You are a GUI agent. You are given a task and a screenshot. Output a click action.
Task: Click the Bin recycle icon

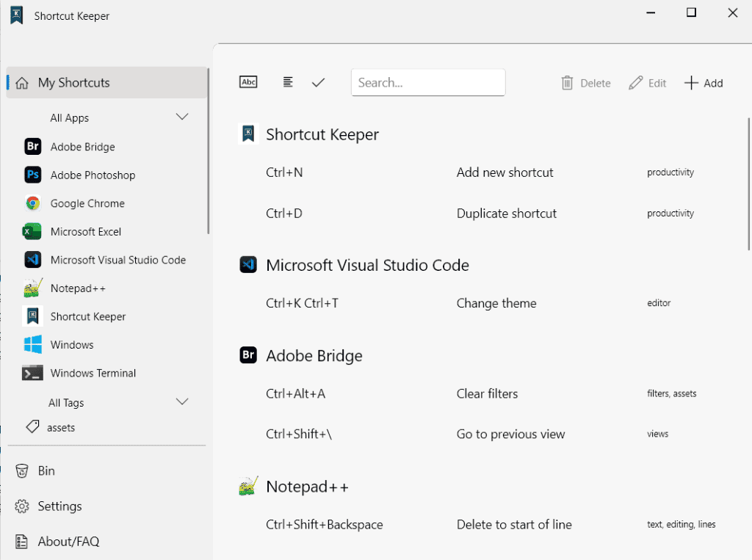pyautogui.click(x=21, y=470)
